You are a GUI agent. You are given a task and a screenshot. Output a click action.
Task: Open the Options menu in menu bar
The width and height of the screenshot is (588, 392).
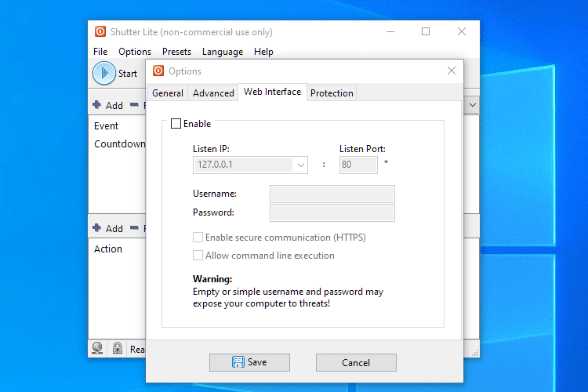pyautogui.click(x=135, y=52)
